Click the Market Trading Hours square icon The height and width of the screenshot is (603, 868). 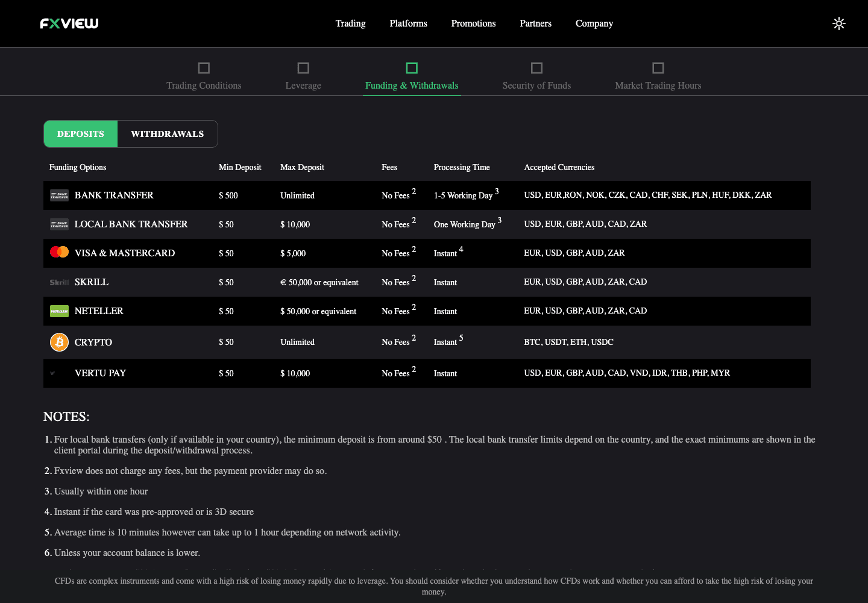point(658,68)
